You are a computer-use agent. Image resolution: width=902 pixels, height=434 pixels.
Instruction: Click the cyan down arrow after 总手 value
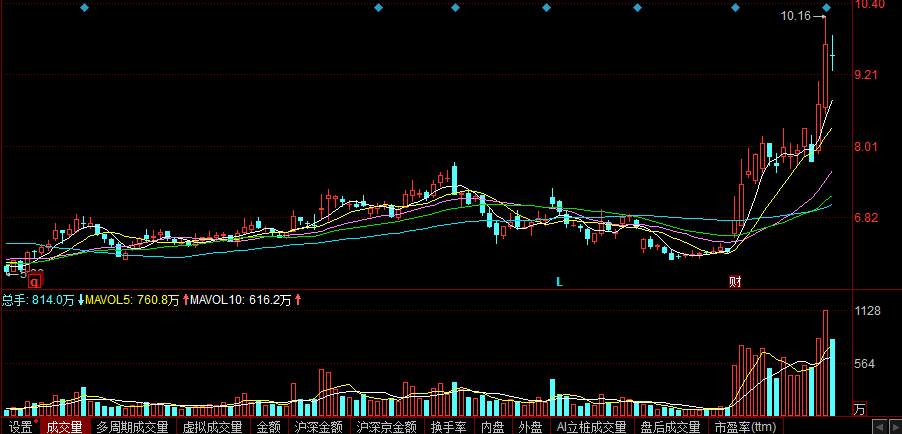81,300
